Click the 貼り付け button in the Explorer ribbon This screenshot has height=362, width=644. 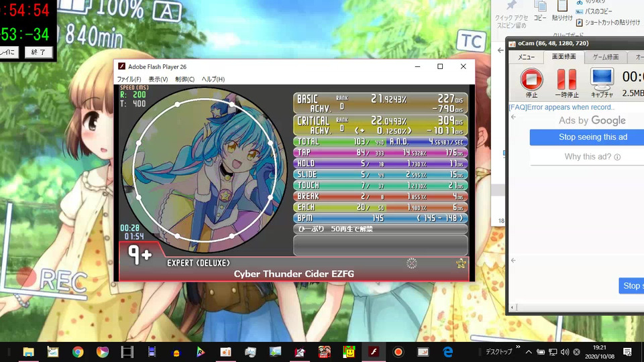pos(562,10)
